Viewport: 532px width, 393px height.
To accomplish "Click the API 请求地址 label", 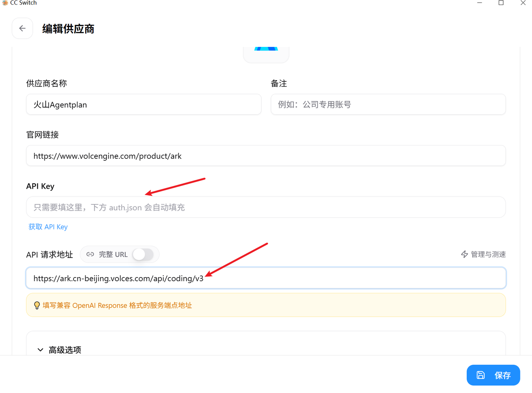I will (x=49, y=255).
